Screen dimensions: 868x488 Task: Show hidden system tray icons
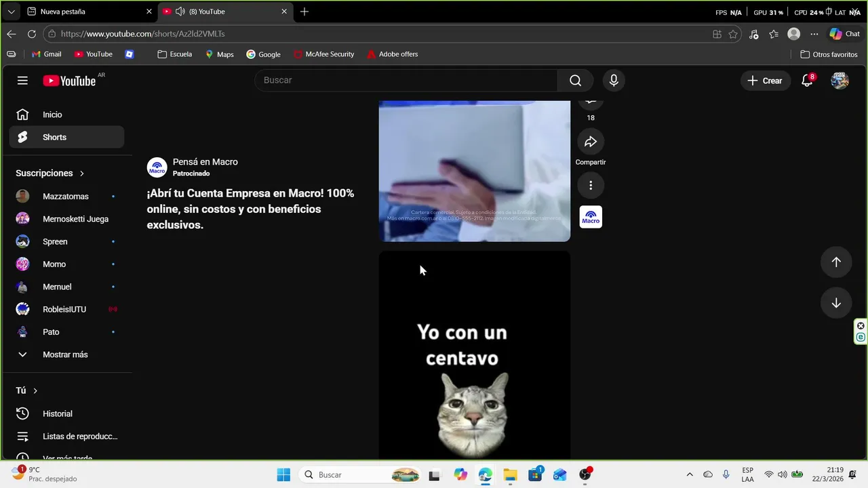click(690, 475)
